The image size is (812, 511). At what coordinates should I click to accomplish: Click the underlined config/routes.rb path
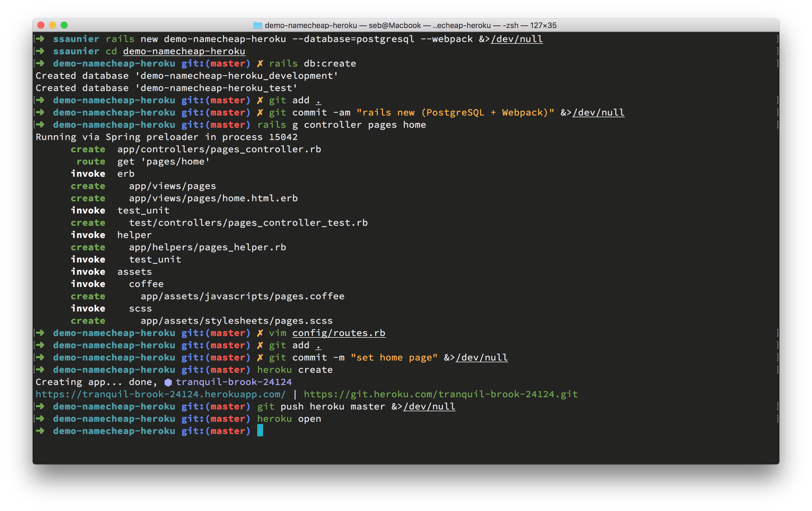pyautogui.click(x=339, y=333)
